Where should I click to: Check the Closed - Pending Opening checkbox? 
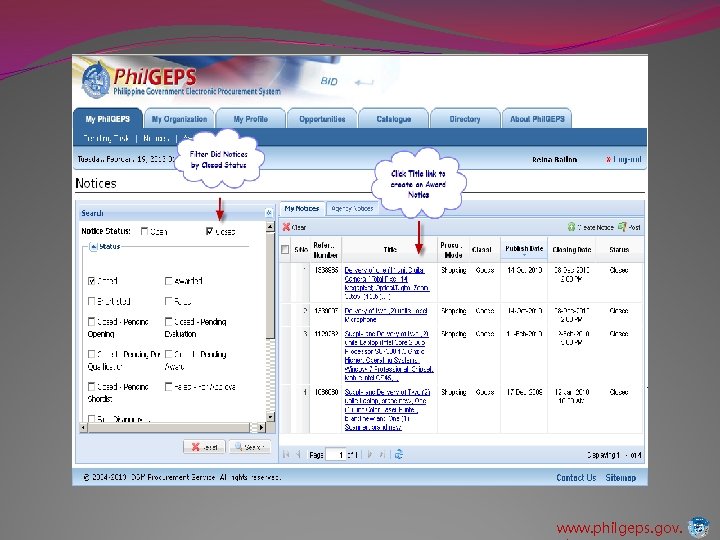[x=91, y=321]
